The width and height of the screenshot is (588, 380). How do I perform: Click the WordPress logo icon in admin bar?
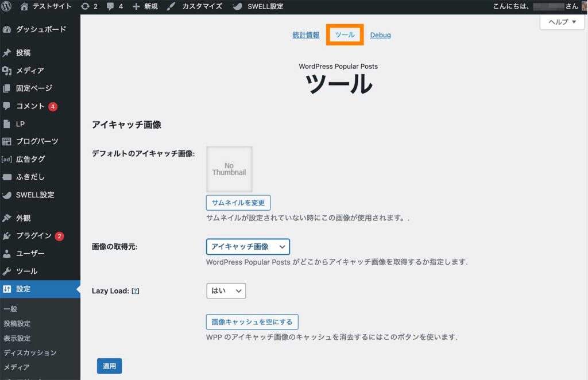(x=7, y=6)
